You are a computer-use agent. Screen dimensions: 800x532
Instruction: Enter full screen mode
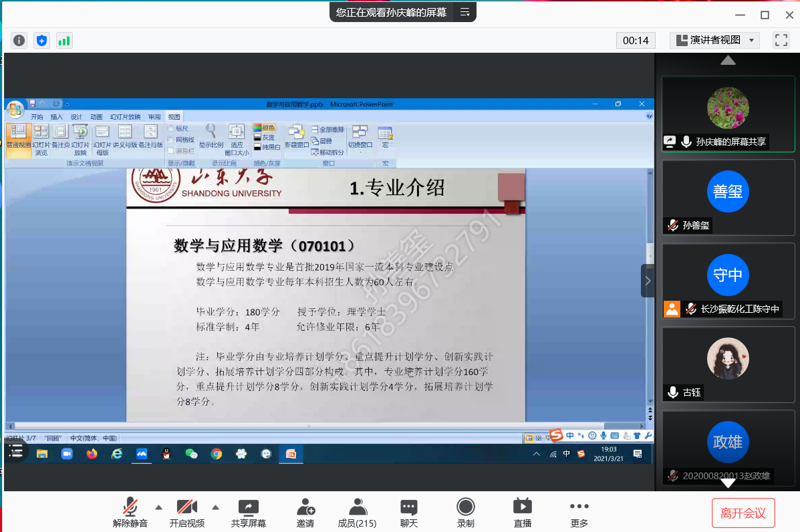pos(781,40)
